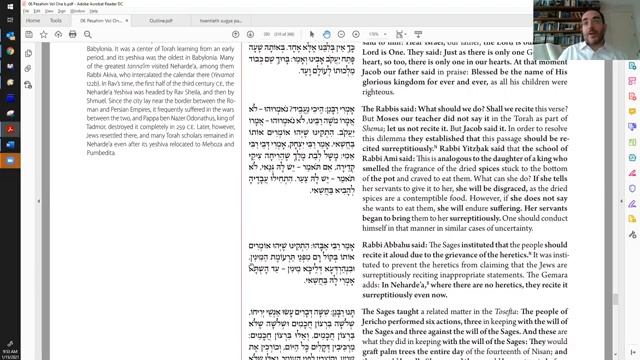640x360 pixels.
Task: Open the Combine Files tool in right pane
Action: (632, 127)
